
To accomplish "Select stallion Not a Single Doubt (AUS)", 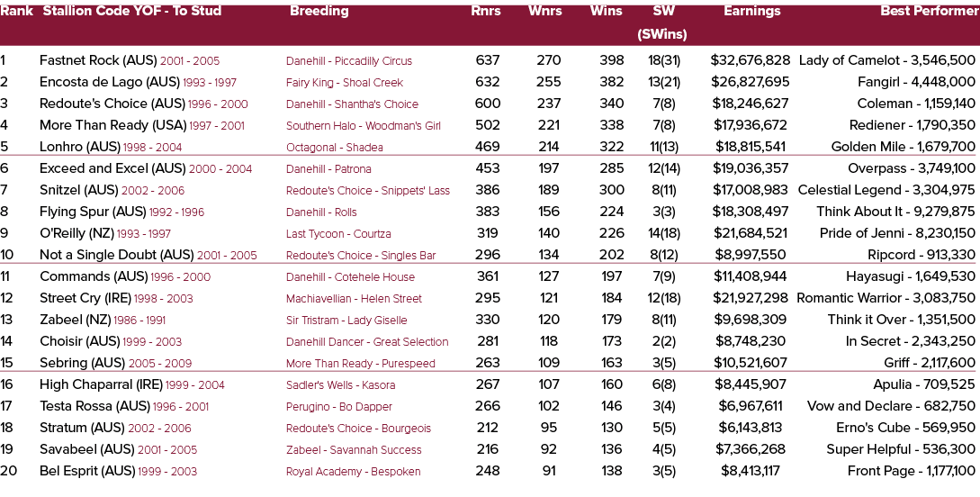I will 117,255.
